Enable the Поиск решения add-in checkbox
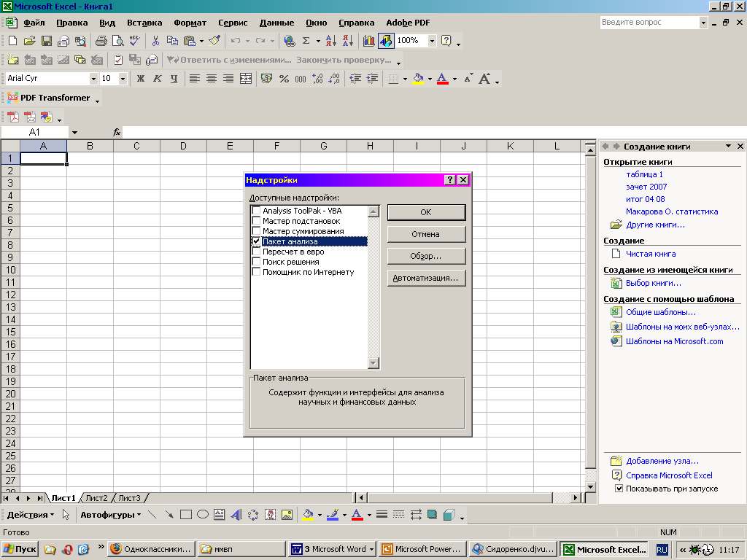The image size is (747, 560). click(x=256, y=262)
